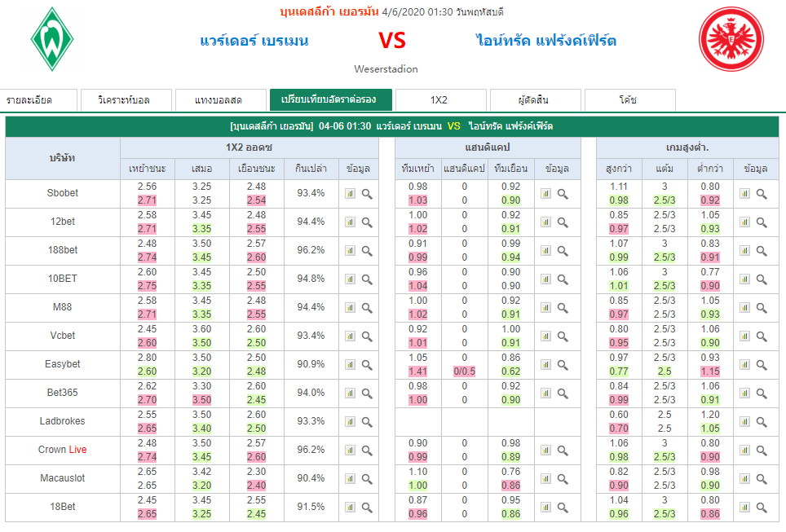Click the เกมสูงต่ำ section header
Viewport: 786px width, 532px height.
[687, 147]
